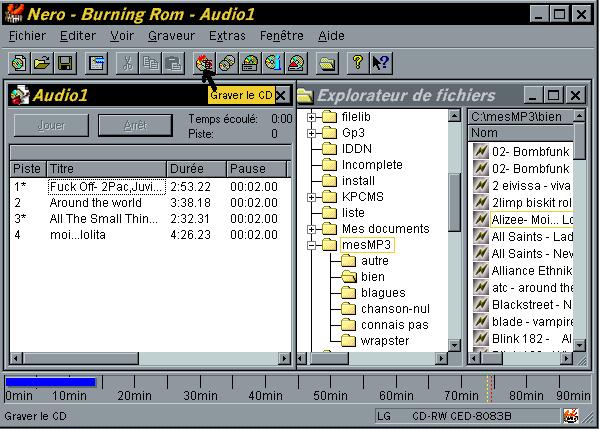The image size is (600, 429).
Task: Collapse the mesMP3 folder
Action: (x=311, y=245)
